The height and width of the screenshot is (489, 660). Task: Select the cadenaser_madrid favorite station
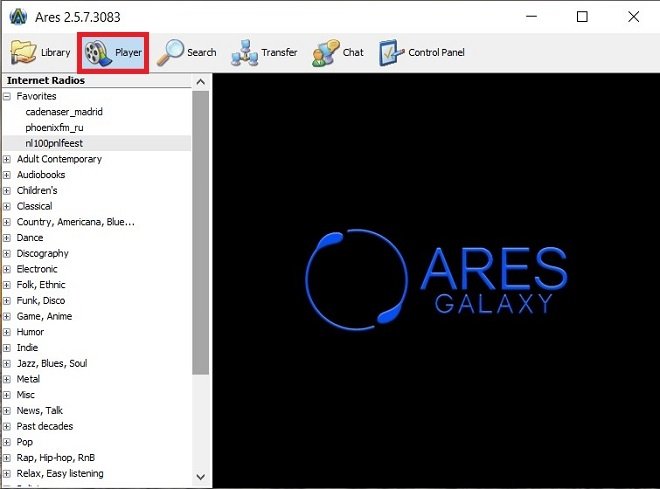click(x=64, y=112)
